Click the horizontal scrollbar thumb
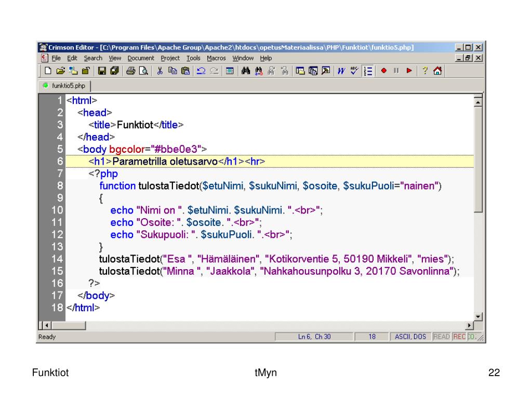This screenshot has height=399, width=532. pyautogui.click(x=69, y=326)
